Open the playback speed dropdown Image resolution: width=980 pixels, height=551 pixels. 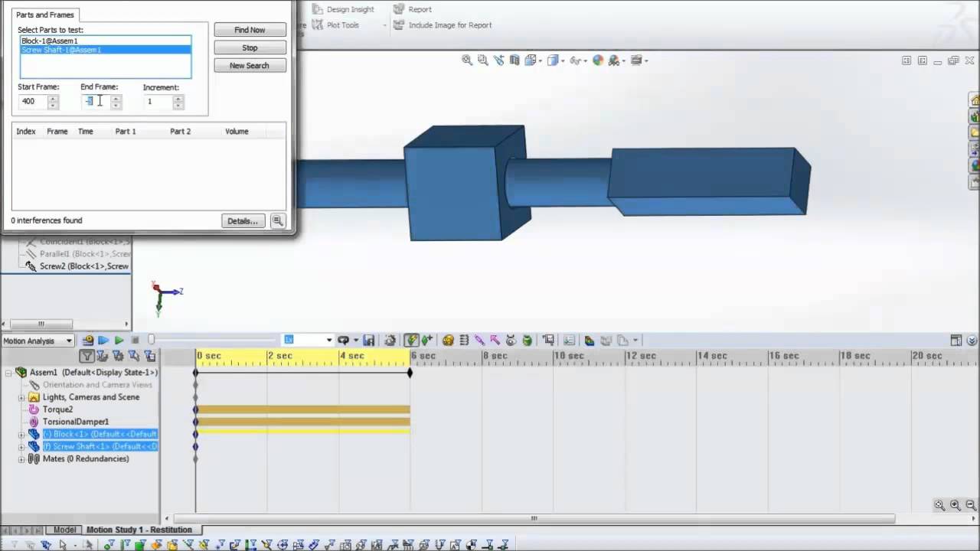pos(329,340)
